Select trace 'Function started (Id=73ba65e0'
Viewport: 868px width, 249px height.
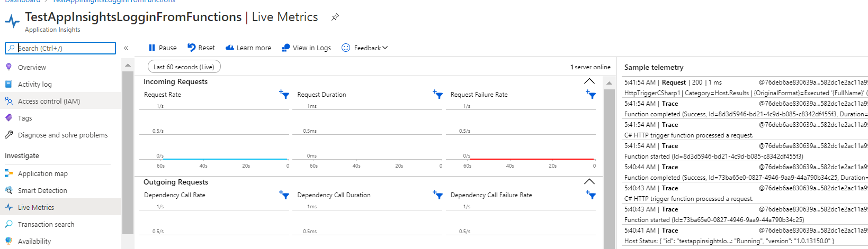[745, 215]
